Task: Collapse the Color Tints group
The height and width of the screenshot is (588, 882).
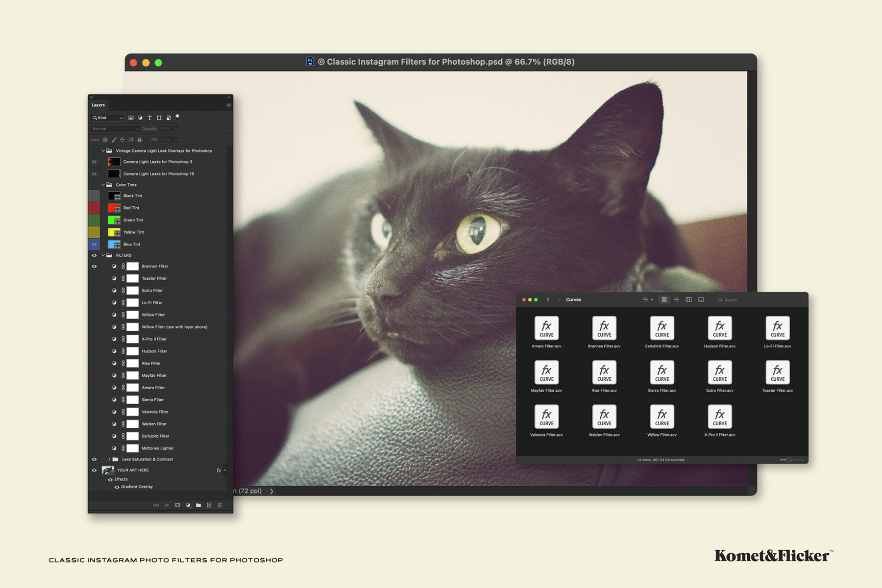Action: pyautogui.click(x=102, y=185)
